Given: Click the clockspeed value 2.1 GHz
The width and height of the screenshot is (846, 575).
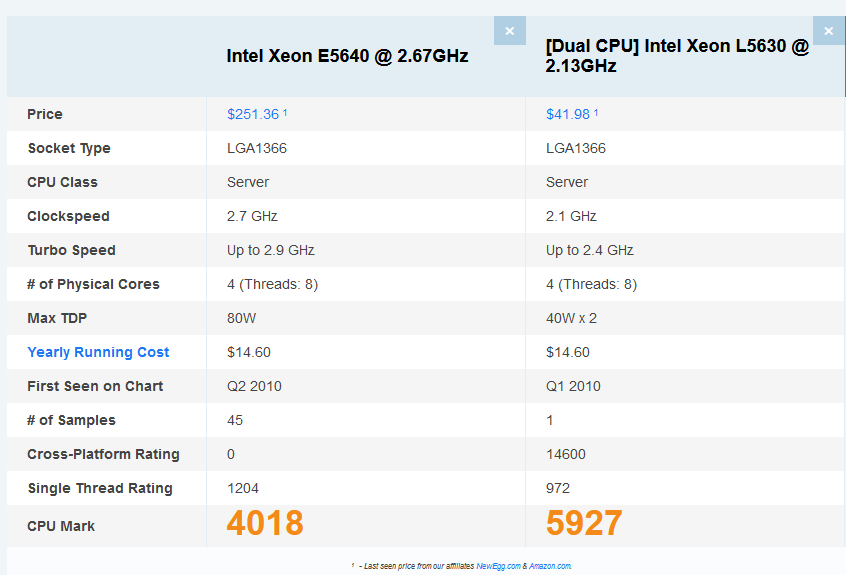Looking at the screenshot, I should click(571, 216).
